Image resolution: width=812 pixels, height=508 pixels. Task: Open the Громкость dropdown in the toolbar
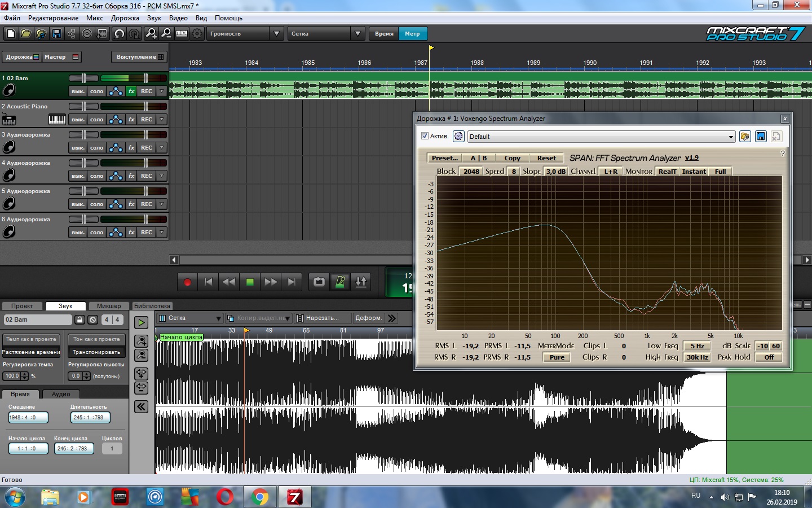276,34
